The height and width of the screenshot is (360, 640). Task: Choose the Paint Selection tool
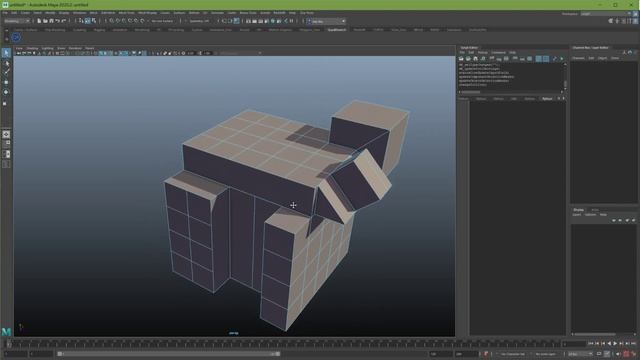coord(6,72)
